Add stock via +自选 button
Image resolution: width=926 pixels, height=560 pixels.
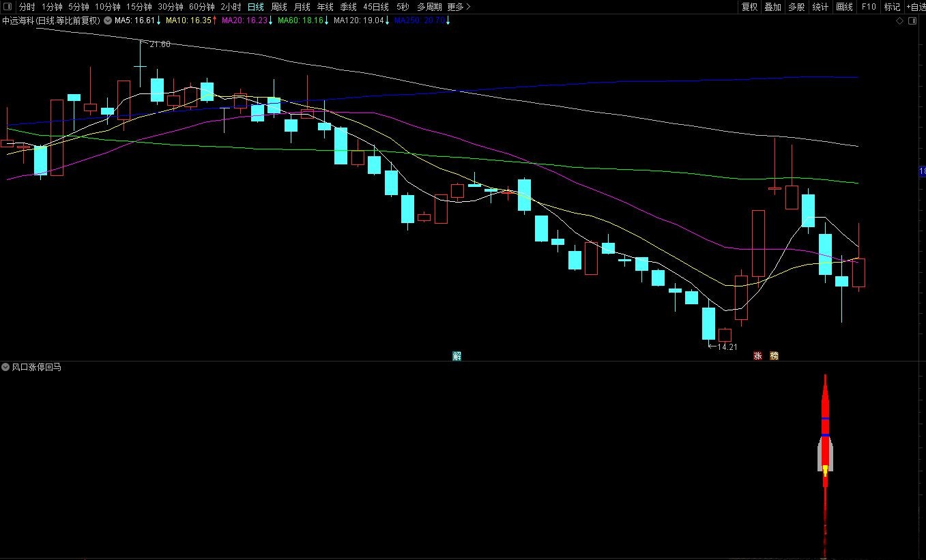point(915,7)
